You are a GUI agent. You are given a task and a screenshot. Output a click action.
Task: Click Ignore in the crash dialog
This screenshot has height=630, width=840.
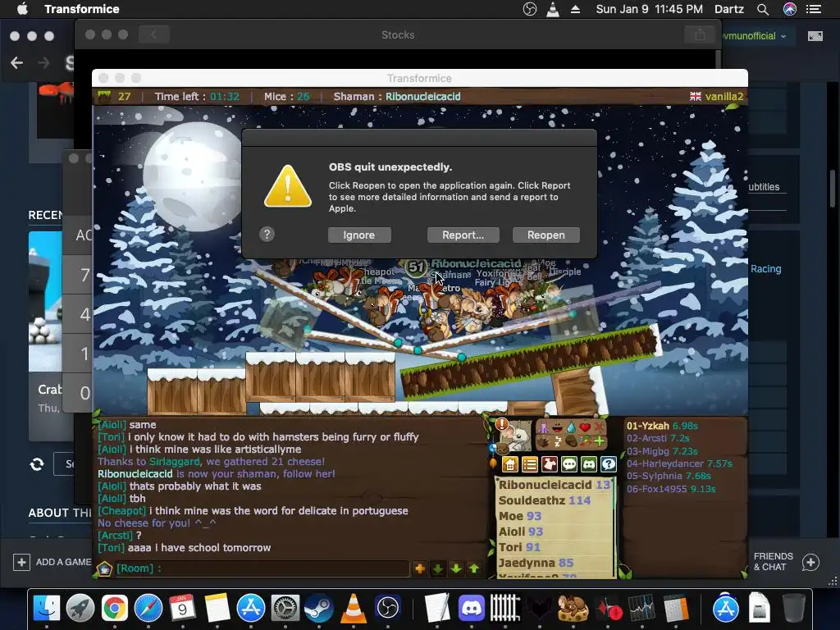pos(359,235)
